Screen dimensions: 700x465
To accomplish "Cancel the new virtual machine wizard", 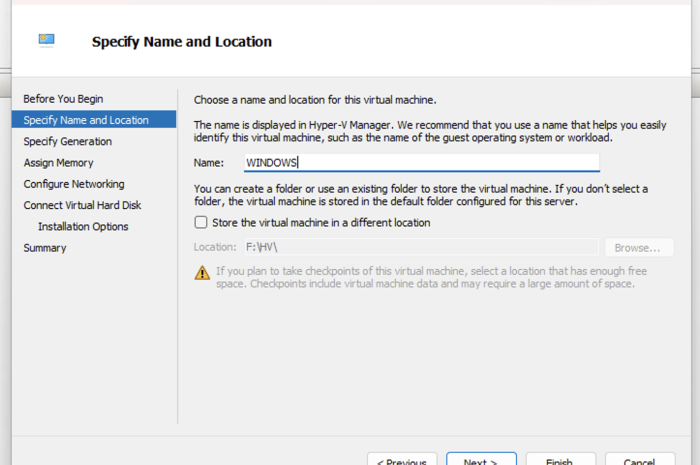I will click(639, 460).
